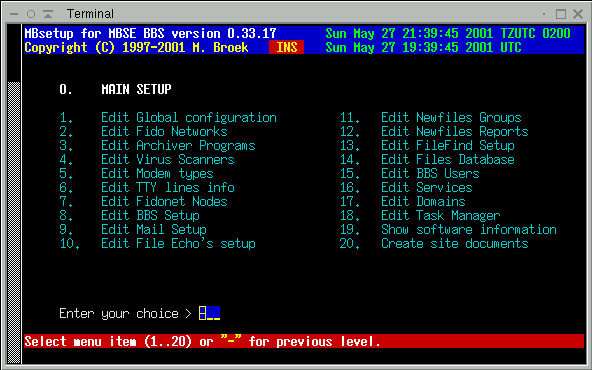
Task: Select Show software information entry
Action: tap(469, 229)
